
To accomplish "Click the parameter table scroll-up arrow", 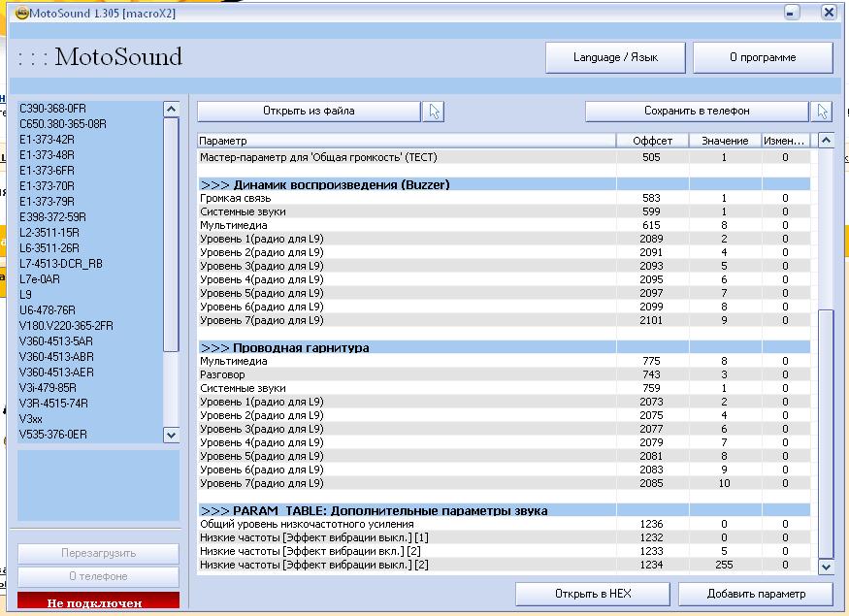I will tap(826, 141).
